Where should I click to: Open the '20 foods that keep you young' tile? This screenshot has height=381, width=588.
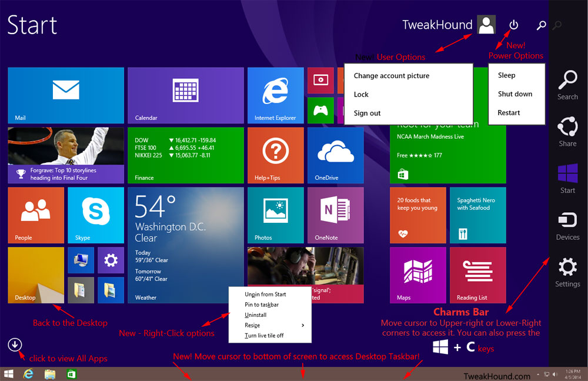click(x=418, y=215)
